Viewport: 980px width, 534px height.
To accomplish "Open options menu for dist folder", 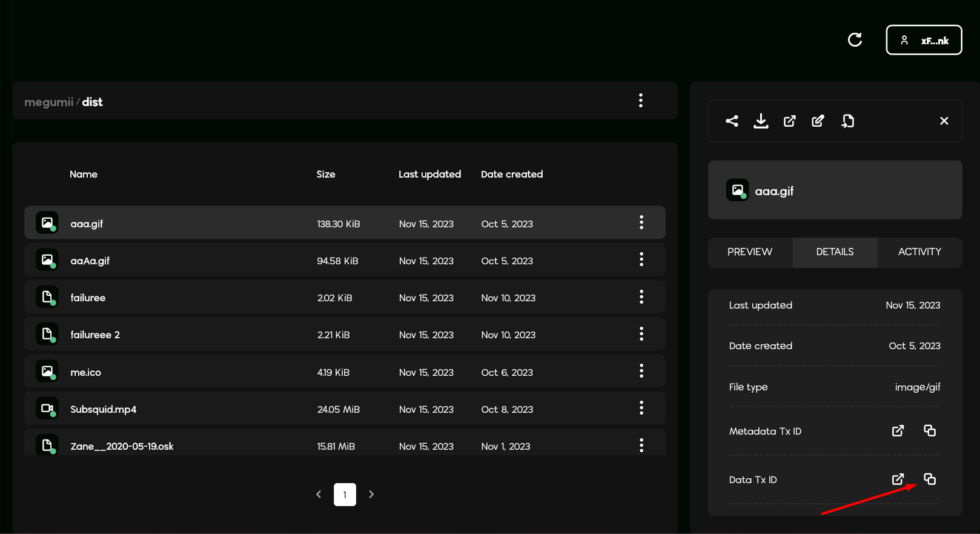I will 640,101.
